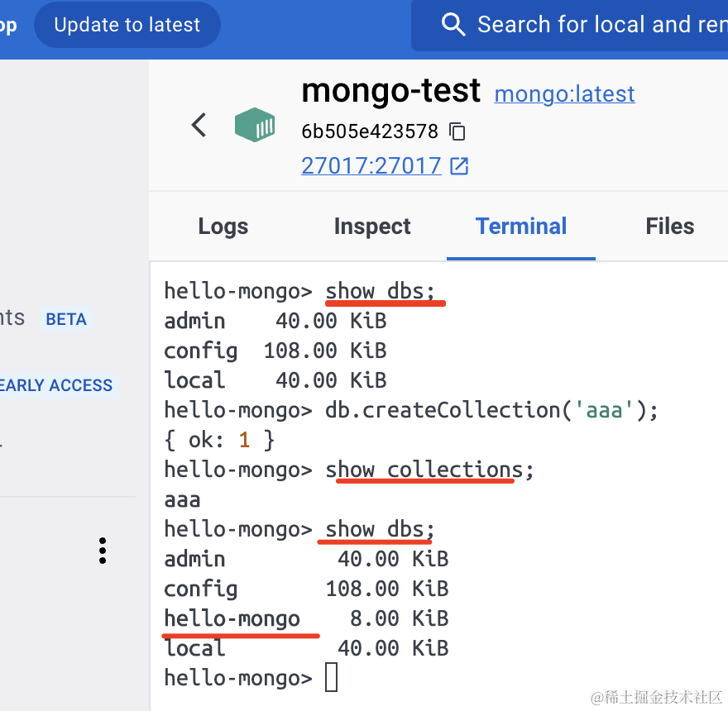Click the container ID 6b505e423578 text
Image resolution: width=728 pixels, height=711 pixels.
[x=369, y=131]
